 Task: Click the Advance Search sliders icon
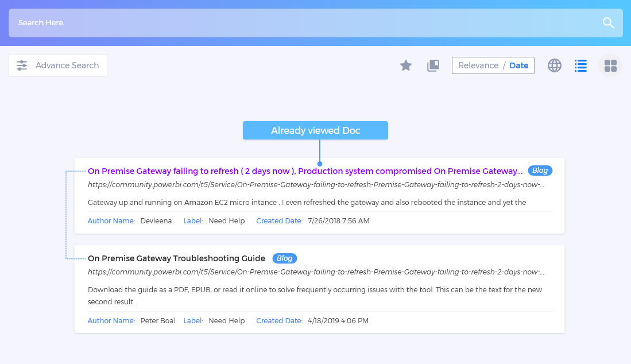click(x=22, y=65)
